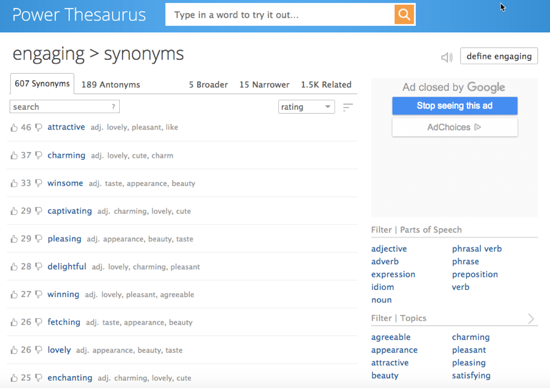550x388 pixels.
Task: Switch to the 189 Antonyms tab
Action: (x=110, y=85)
